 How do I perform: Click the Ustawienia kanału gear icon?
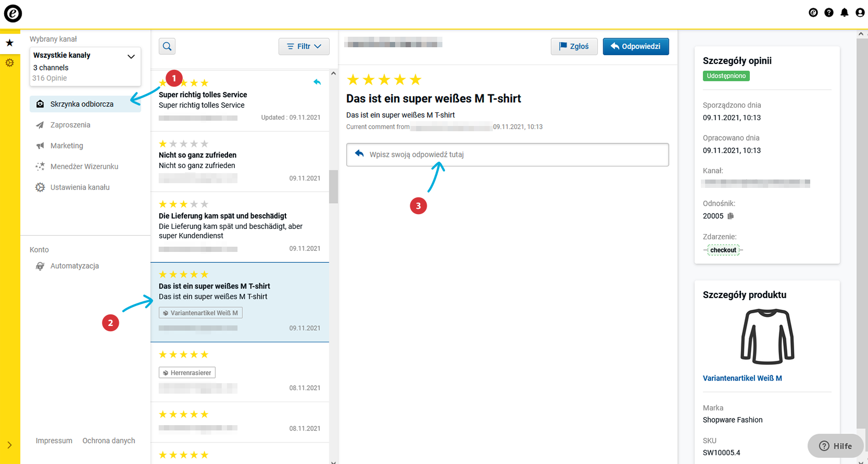tap(40, 187)
